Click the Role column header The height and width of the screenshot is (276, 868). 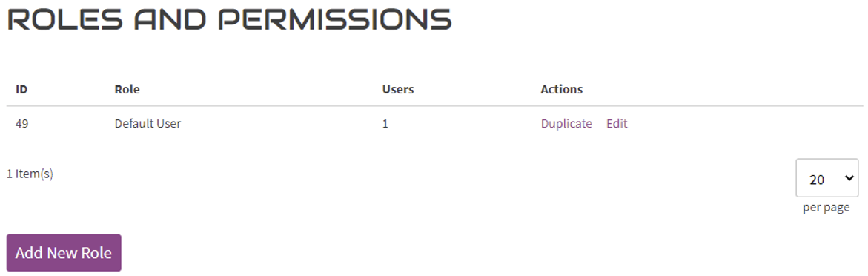click(127, 89)
